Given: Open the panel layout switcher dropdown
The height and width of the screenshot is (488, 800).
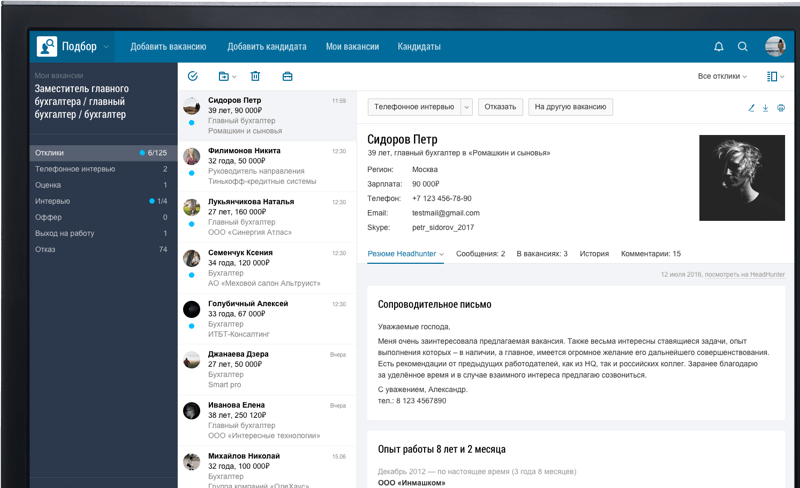Looking at the screenshot, I should (775, 76).
